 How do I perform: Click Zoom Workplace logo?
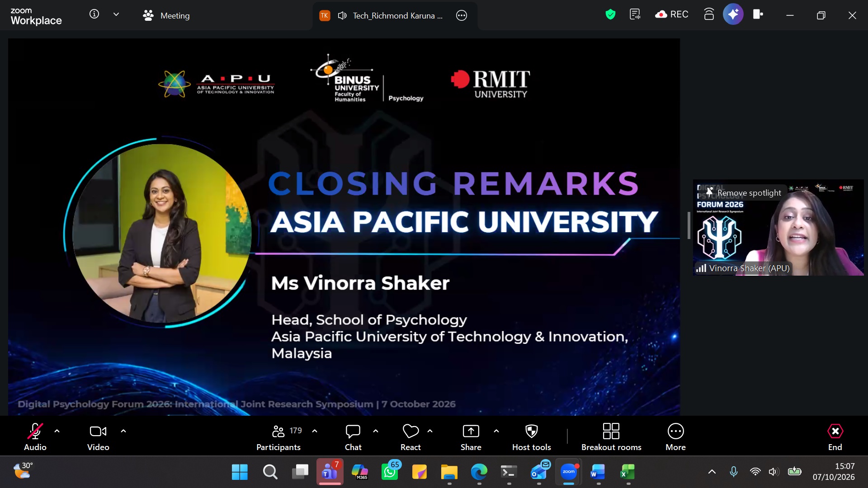36,16
